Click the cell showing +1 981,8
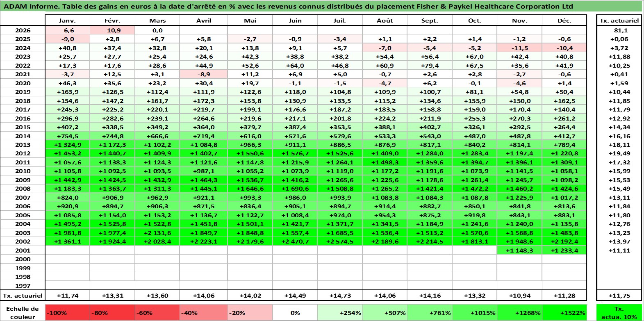Image resolution: width=644 pixels, height=321 pixels. pyautogui.click(x=67, y=233)
